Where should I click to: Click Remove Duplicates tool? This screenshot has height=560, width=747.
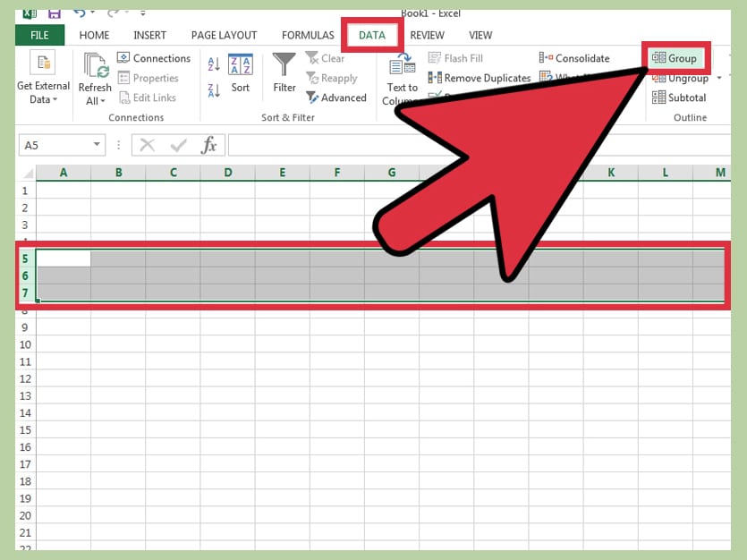tap(480, 78)
